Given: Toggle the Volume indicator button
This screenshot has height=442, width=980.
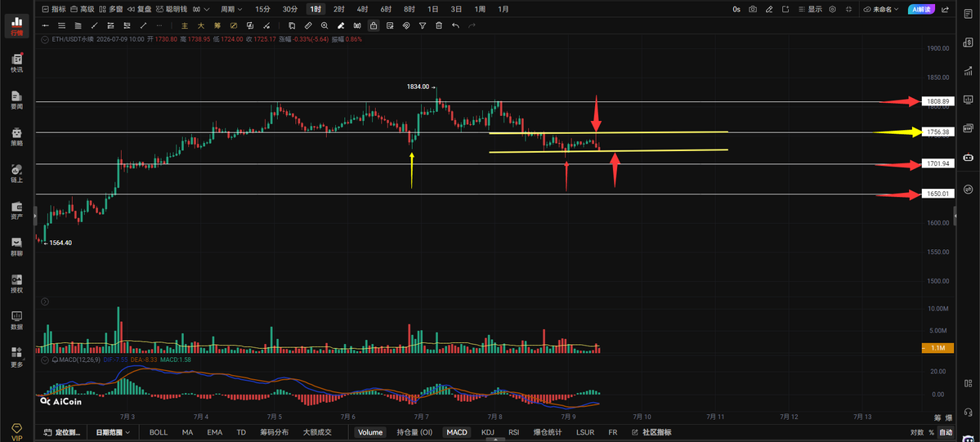Looking at the screenshot, I should [x=370, y=432].
